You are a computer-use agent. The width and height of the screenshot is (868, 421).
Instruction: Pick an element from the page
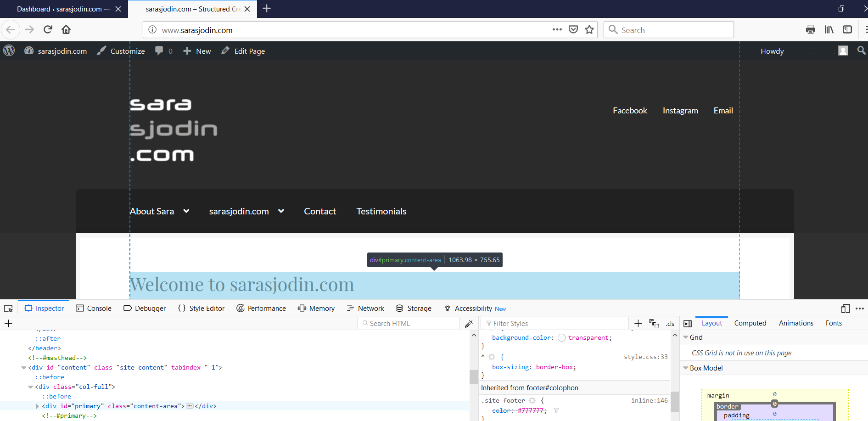tap(8, 309)
